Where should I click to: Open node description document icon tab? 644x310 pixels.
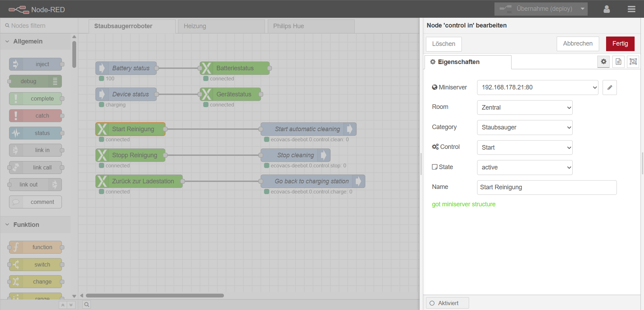coord(618,62)
